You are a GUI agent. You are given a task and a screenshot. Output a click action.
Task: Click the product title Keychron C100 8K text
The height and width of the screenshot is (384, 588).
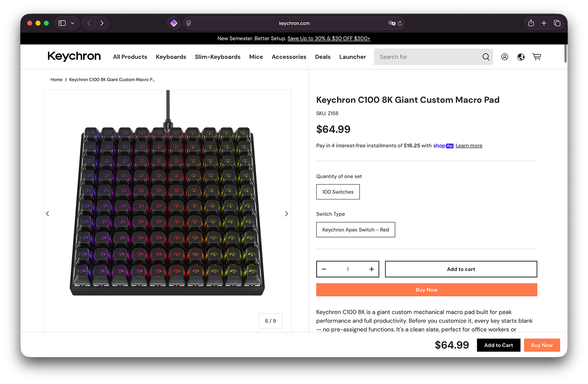tap(408, 100)
